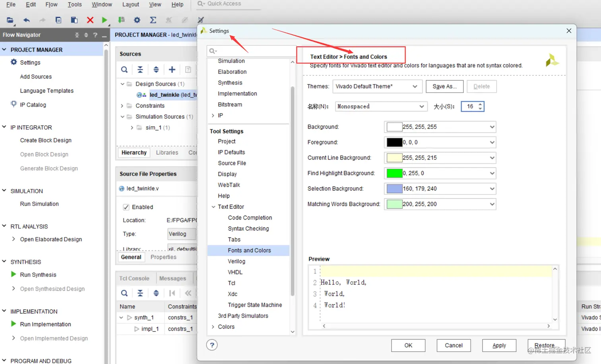Click the Run Synthesis green play icon
The height and width of the screenshot is (364, 601).
click(14, 274)
